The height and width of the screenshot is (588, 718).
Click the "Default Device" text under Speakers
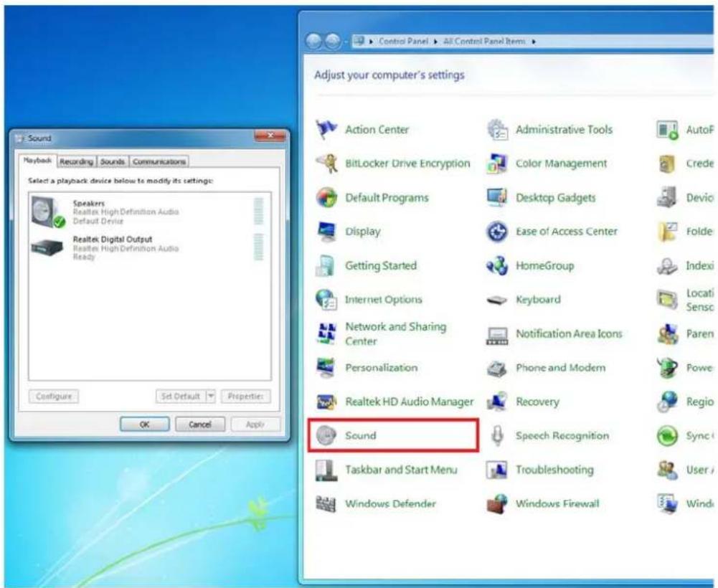(98, 221)
